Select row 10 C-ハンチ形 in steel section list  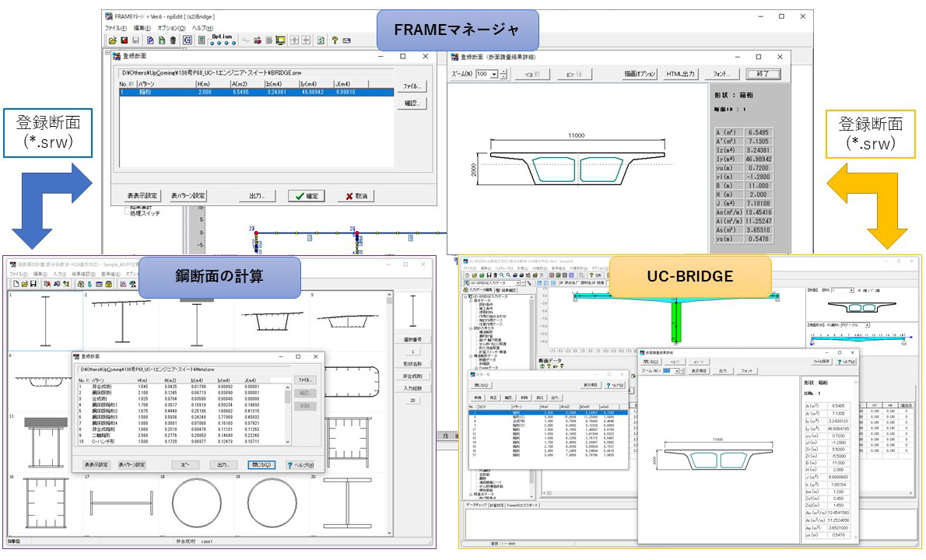click(x=181, y=442)
